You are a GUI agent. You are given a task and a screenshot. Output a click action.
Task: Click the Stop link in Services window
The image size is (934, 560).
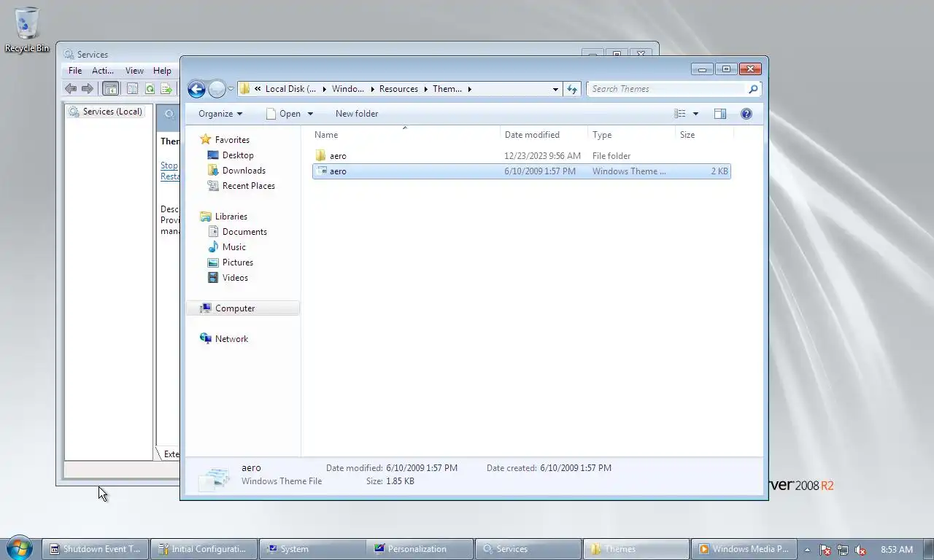(169, 166)
